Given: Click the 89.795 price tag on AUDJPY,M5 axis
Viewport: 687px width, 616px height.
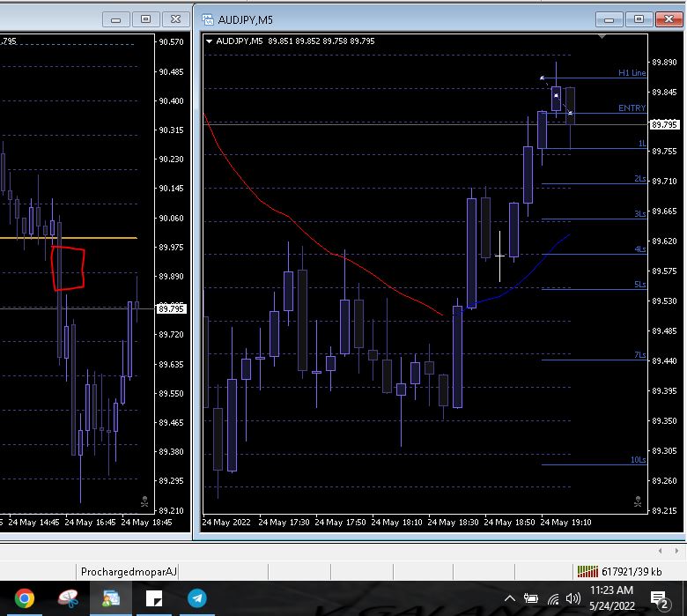Looking at the screenshot, I should pyautogui.click(x=664, y=124).
